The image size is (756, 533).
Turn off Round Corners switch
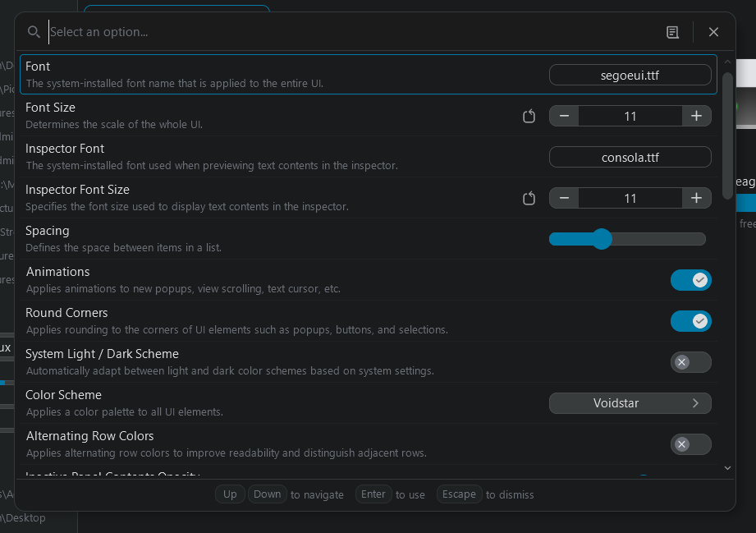click(x=690, y=321)
